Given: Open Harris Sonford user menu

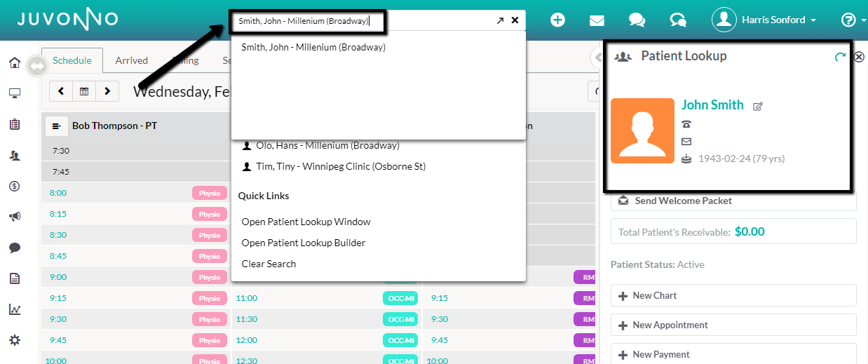Looking at the screenshot, I should pyautogui.click(x=779, y=20).
